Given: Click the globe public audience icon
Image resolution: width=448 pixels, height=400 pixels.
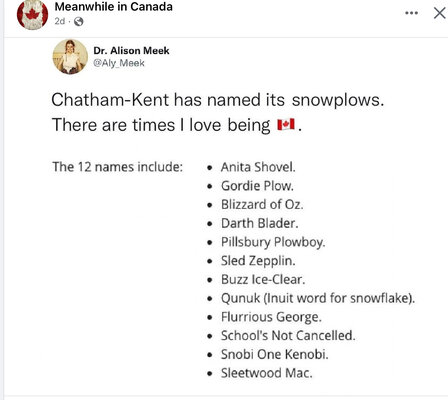Looking at the screenshot, I should pos(79,22).
